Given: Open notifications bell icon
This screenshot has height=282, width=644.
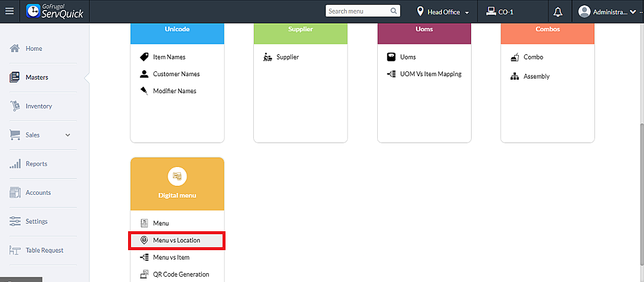Looking at the screenshot, I should click(558, 12).
